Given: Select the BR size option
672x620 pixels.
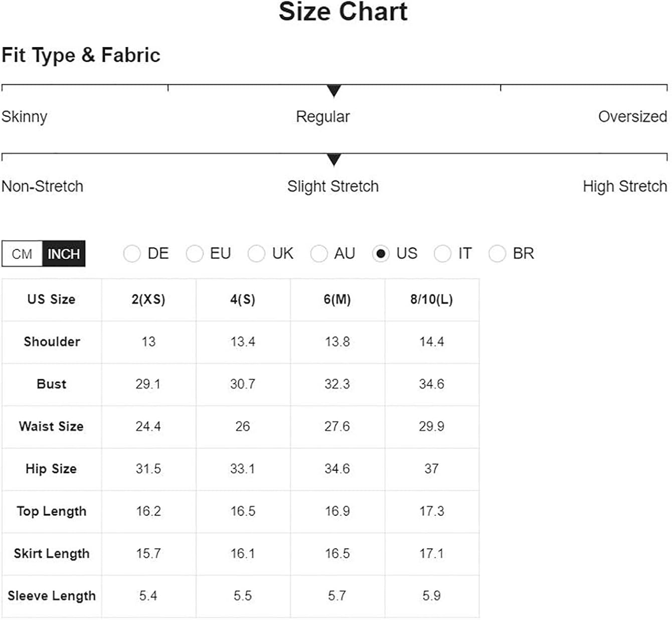Looking at the screenshot, I should coord(497,254).
